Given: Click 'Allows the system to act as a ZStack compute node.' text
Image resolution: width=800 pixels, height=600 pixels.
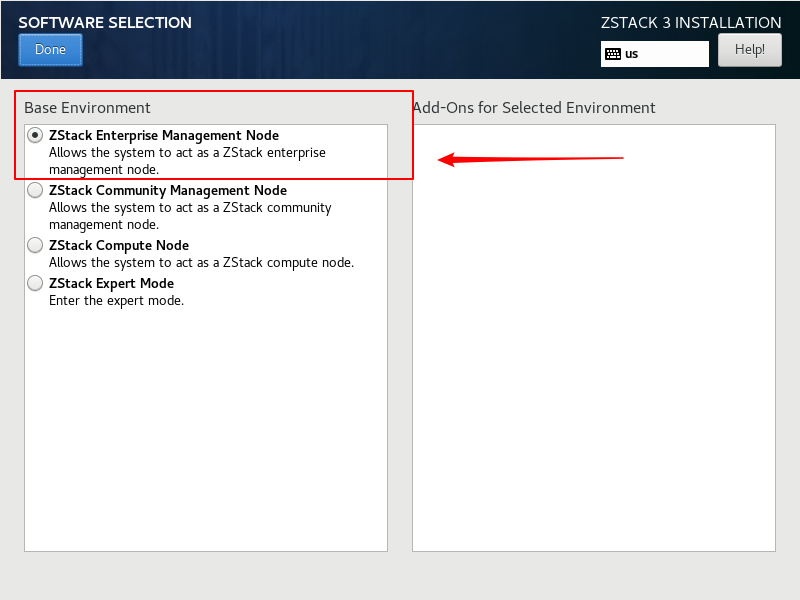Looking at the screenshot, I should (x=202, y=263).
